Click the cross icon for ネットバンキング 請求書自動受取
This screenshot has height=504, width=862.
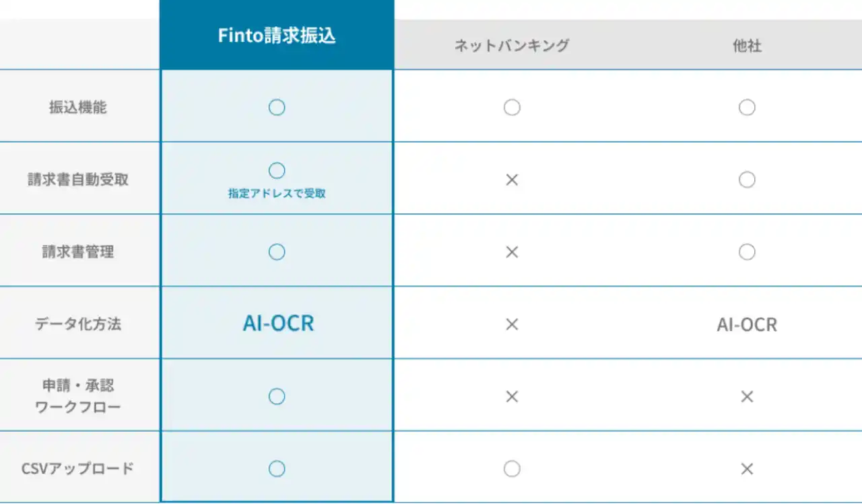point(512,180)
